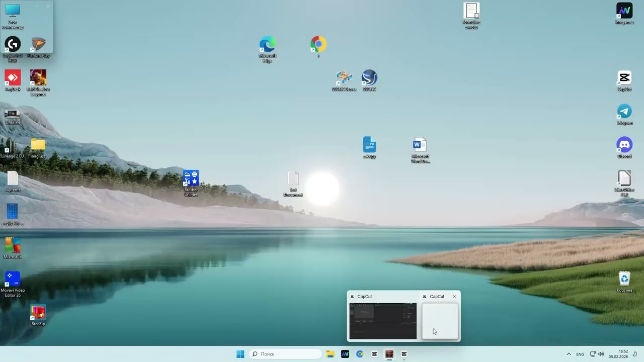Expand the hidden system tray icons
The width and height of the screenshot is (644, 362).
[x=569, y=354]
